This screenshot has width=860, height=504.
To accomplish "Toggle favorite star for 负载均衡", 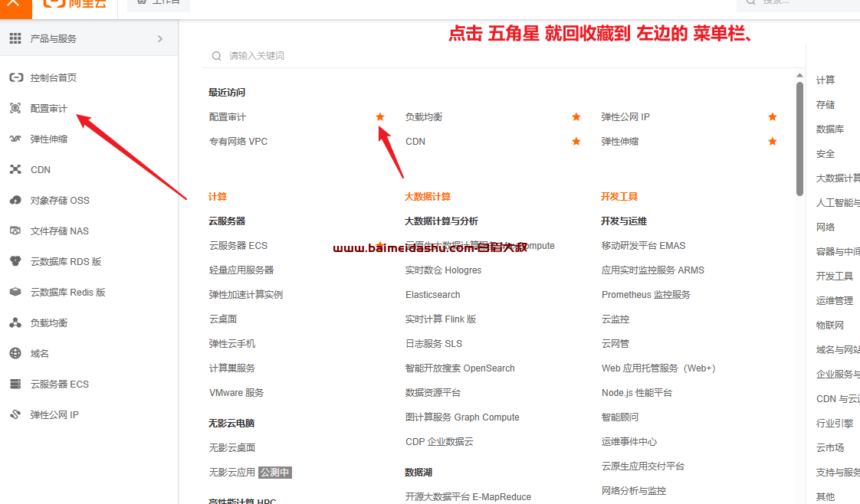I will (576, 116).
